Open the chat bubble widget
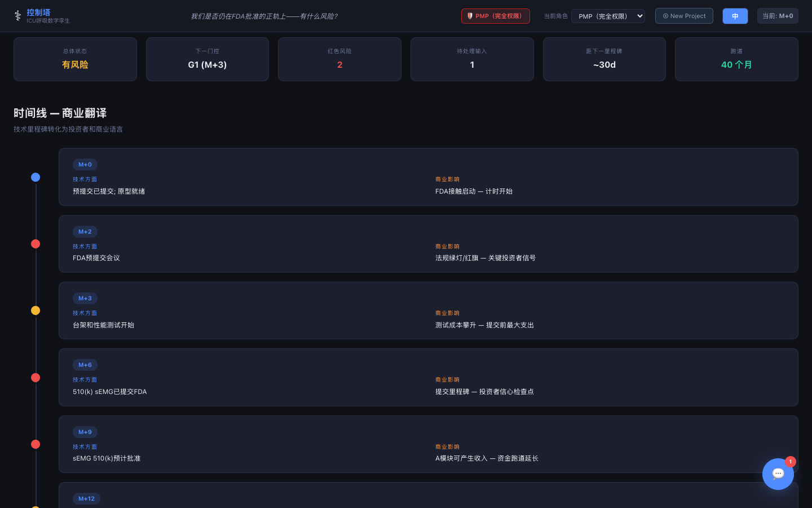The height and width of the screenshot is (508, 812). click(778, 474)
